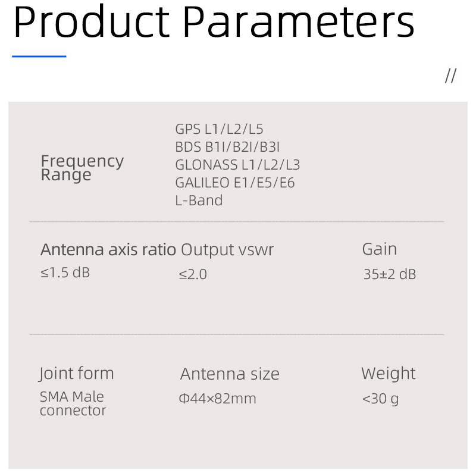
Task: Click the Gain label
Action: tap(379, 249)
